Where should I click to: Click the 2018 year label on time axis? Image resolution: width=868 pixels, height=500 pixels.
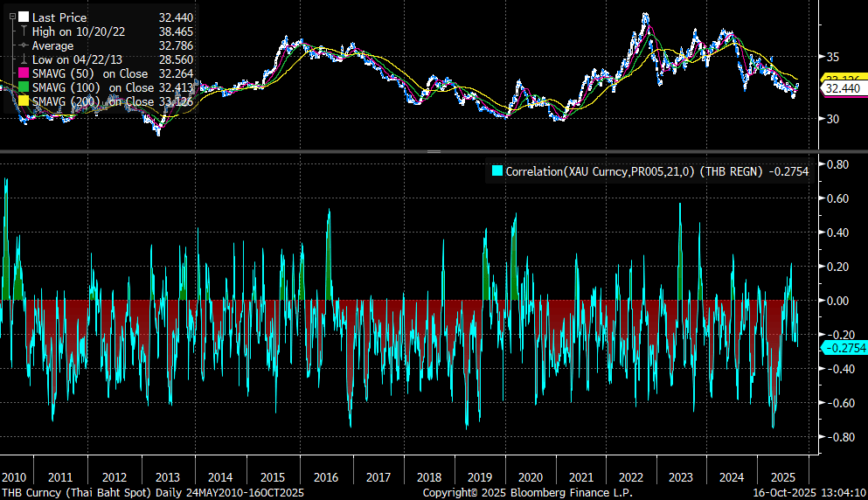click(429, 477)
